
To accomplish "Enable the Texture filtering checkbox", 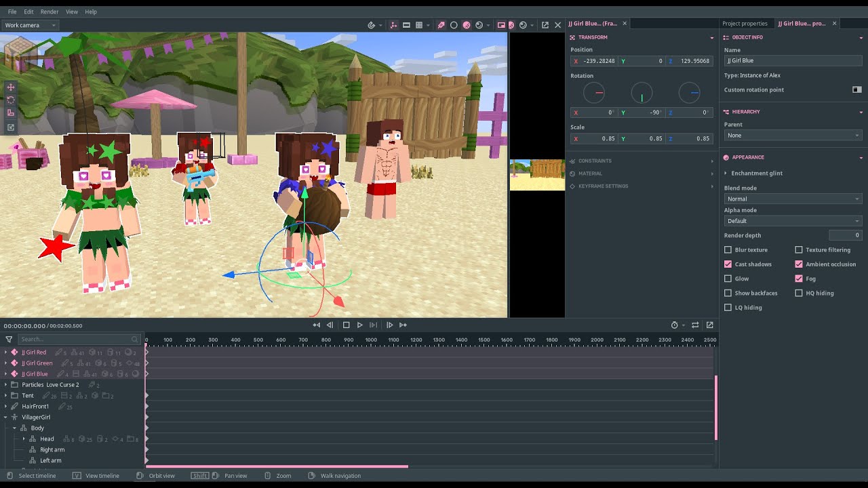I will 799,250.
